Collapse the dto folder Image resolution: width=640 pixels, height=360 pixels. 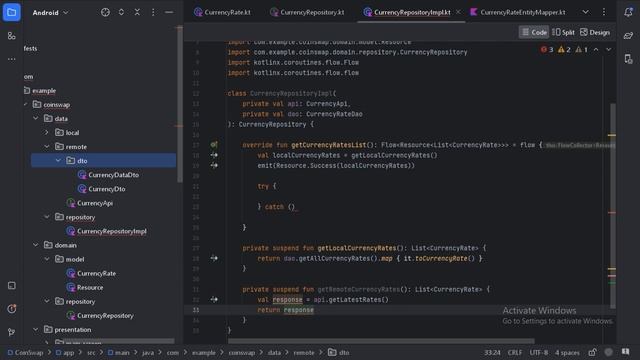pyautogui.click(x=58, y=160)
